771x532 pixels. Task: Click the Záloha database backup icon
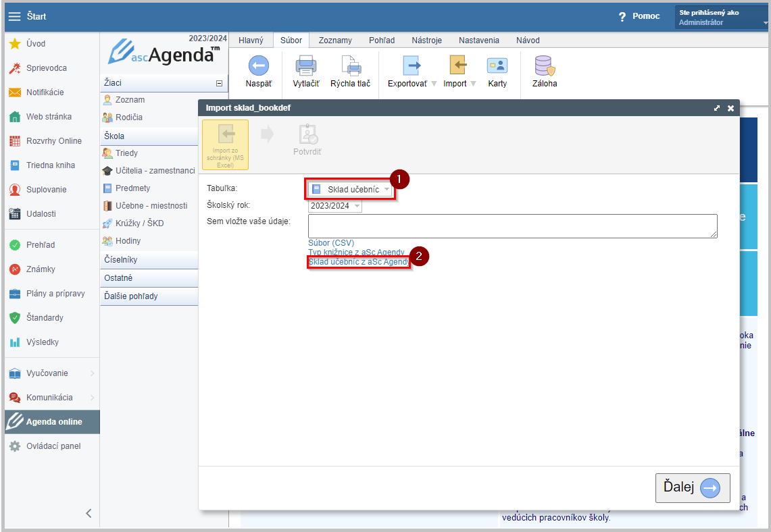pos(545,65)
